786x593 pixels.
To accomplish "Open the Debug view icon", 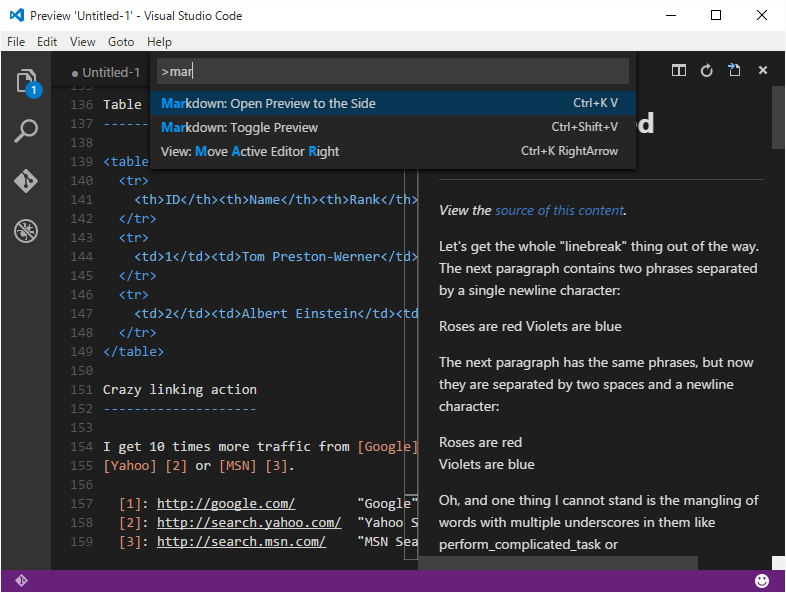I will coord(26,231).
